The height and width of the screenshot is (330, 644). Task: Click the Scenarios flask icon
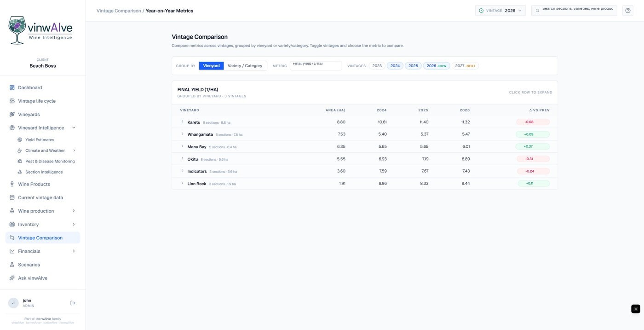coord(12,265)
